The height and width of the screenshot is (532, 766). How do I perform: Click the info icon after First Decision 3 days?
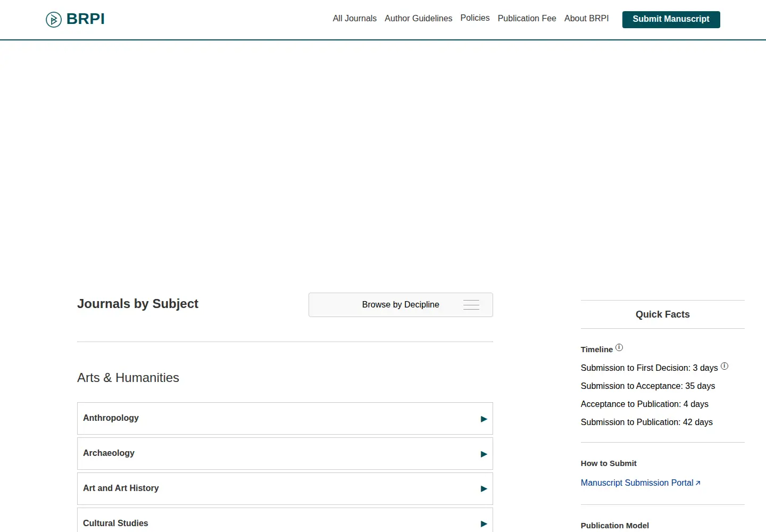click(725, 367)
